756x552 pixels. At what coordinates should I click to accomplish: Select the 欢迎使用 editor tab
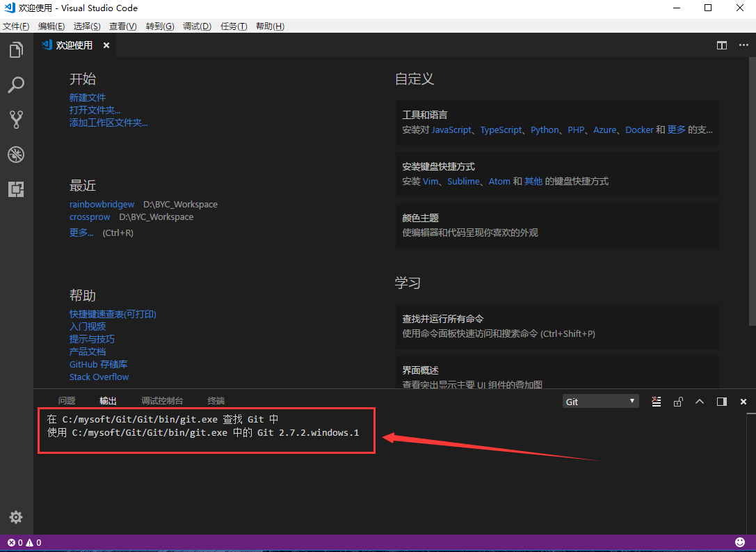click(74, 45)
